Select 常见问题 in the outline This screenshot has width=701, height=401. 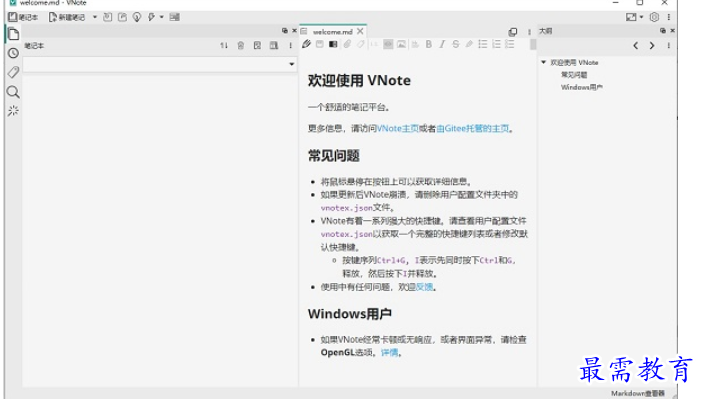pyautogui.click(x=574, y=75)
